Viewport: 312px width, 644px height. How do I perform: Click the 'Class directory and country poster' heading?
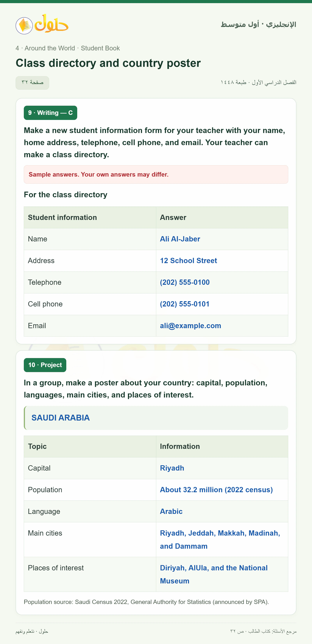pos(108,63)
